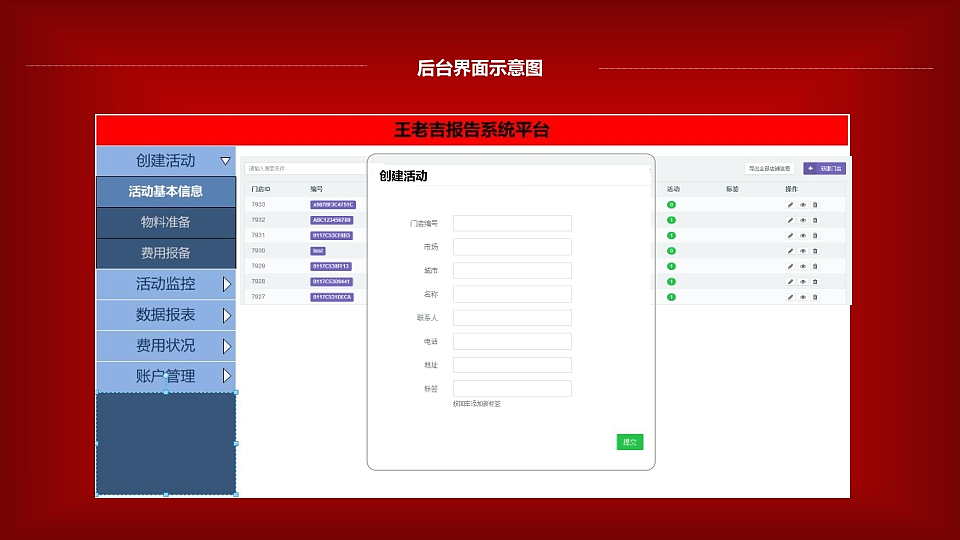Click green activity badge in row 7932
960x540 pixels.
coord(672,220)
